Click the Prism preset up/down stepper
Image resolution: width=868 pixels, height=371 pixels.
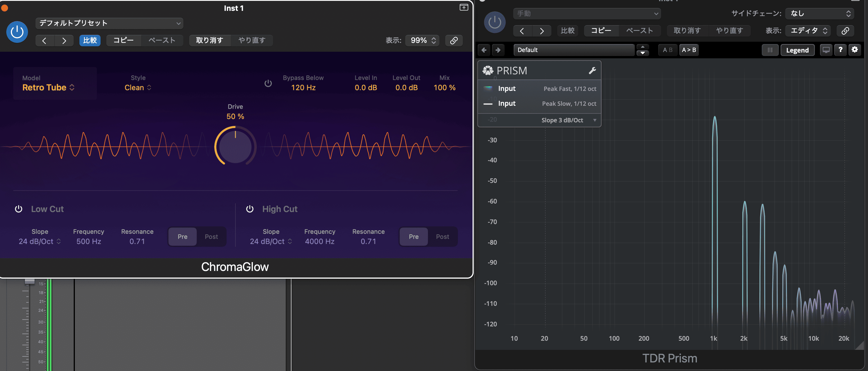[643, 50]
